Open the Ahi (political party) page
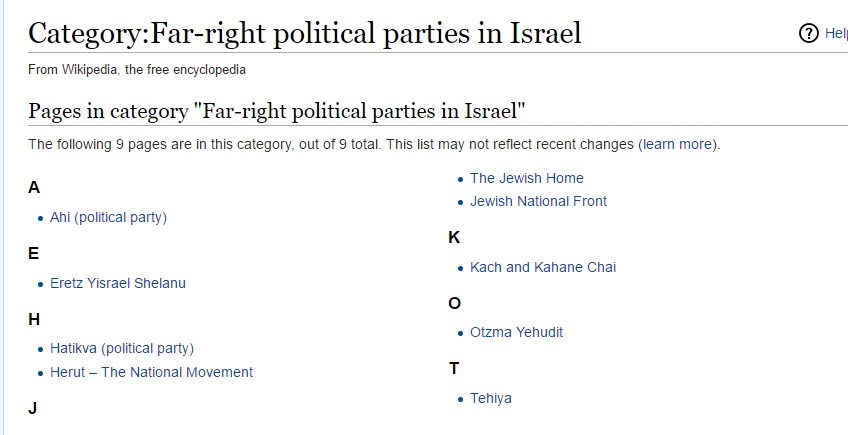 pos(108,217)
